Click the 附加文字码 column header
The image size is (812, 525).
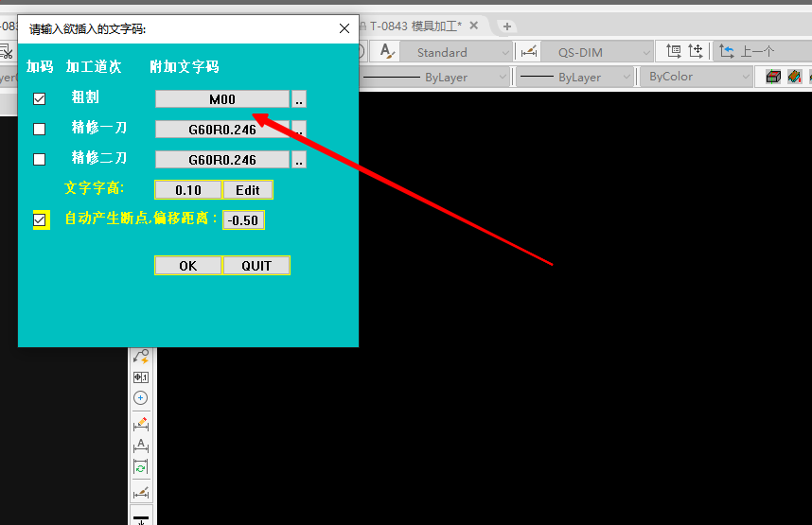pyautogui.click(x=185, y=67)
